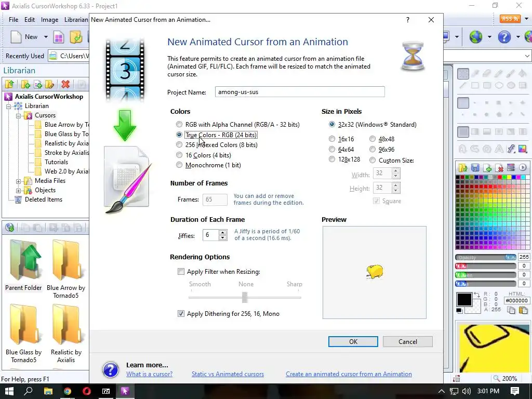Click the selection tool in drawing toolbox
This screenshot has width=532, height=399.
463,74
